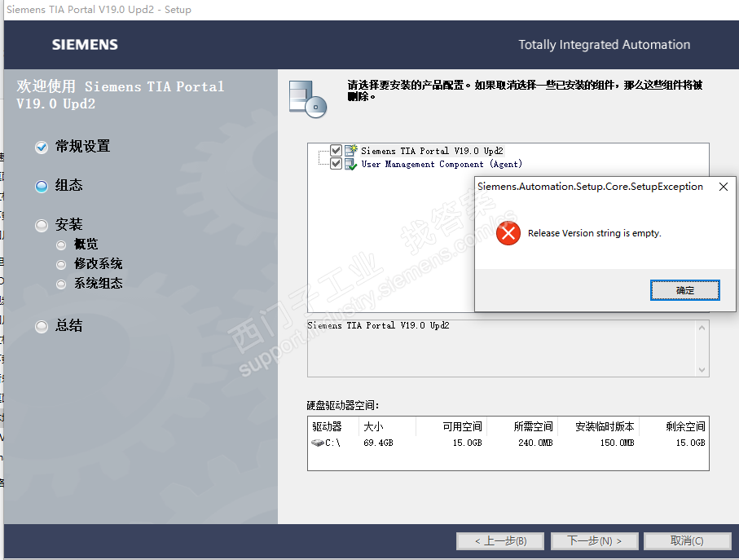Screen dimensions: 739x560
Task: Select the 常规设置 step indicator
Action: [42, 147]
